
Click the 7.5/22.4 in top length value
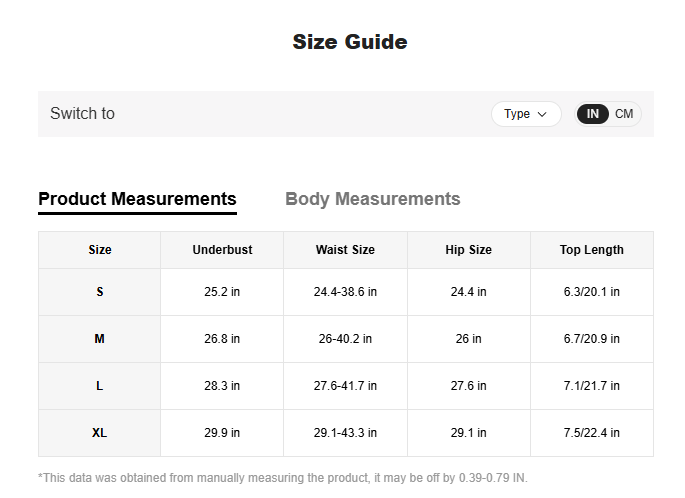tap(591, 433)
